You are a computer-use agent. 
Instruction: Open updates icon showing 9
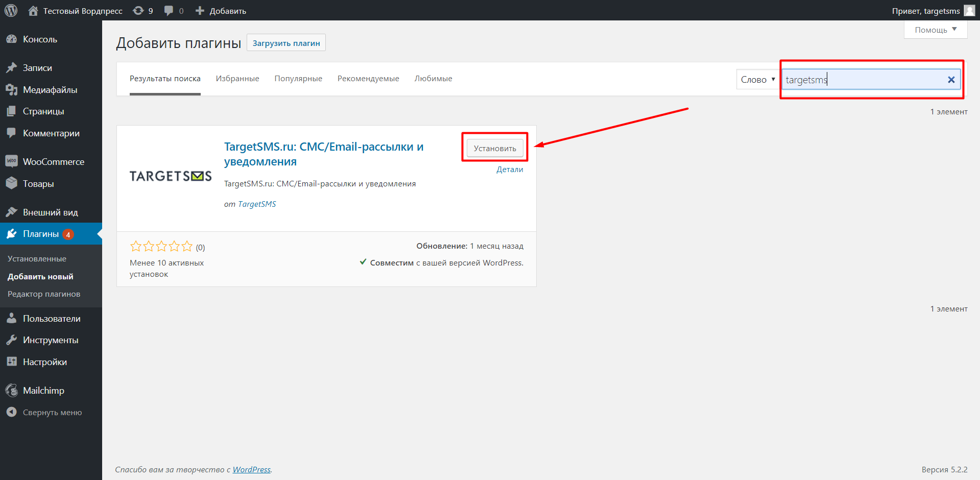click(x=138, y=11)
